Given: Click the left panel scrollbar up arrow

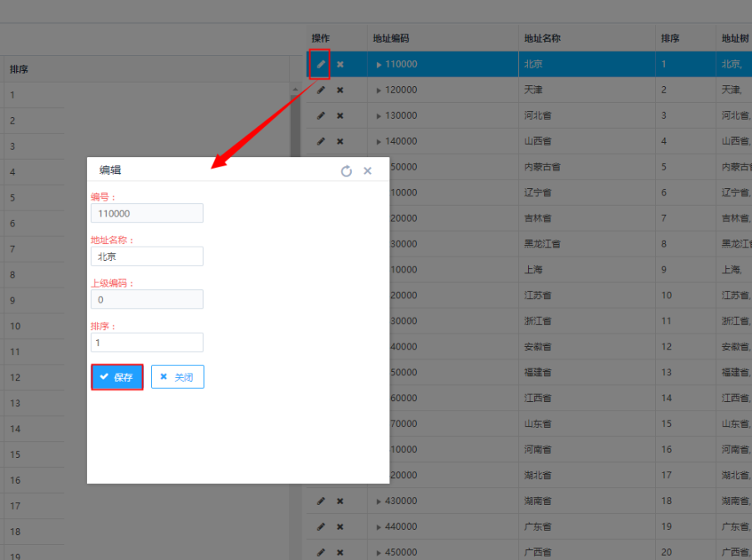Looking at the screenshot, I should point(295,89).
